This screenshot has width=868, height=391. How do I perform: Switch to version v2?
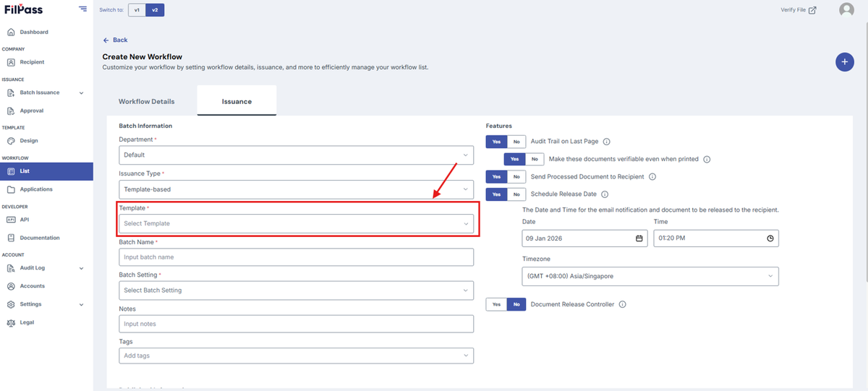(155, 10)
